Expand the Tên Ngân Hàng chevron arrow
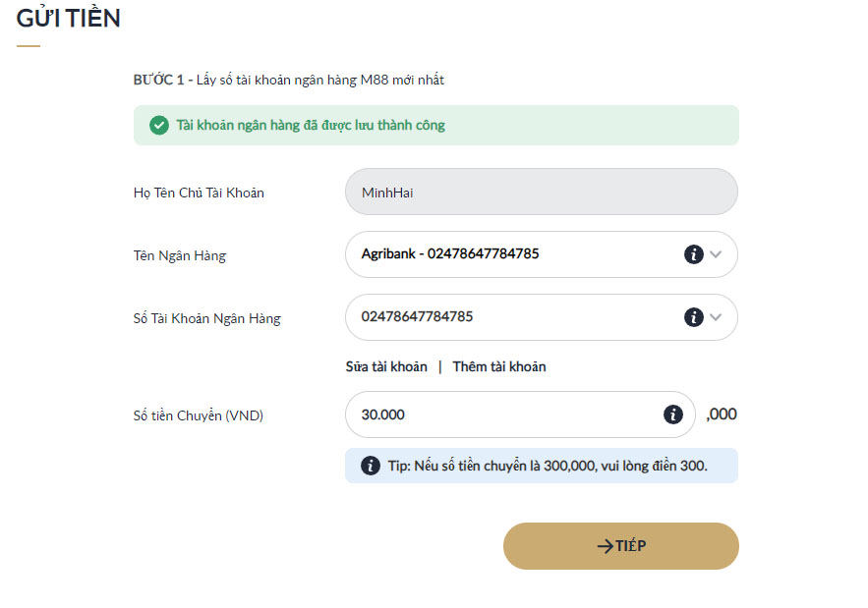 (x=716, y=254)
